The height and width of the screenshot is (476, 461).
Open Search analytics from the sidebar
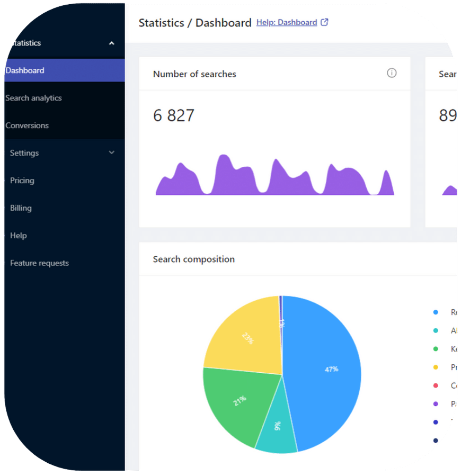click(x=33, y=97)
